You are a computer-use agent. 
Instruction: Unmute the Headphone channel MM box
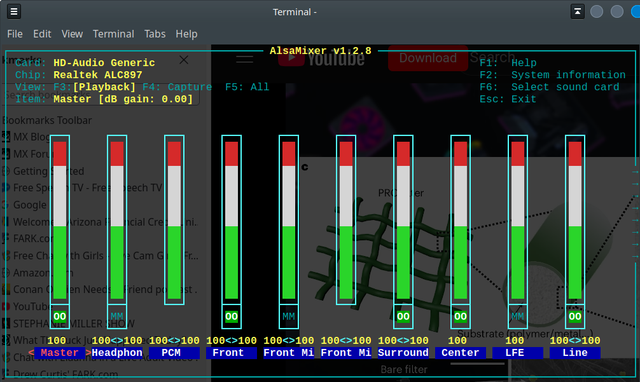pos(117,316)
